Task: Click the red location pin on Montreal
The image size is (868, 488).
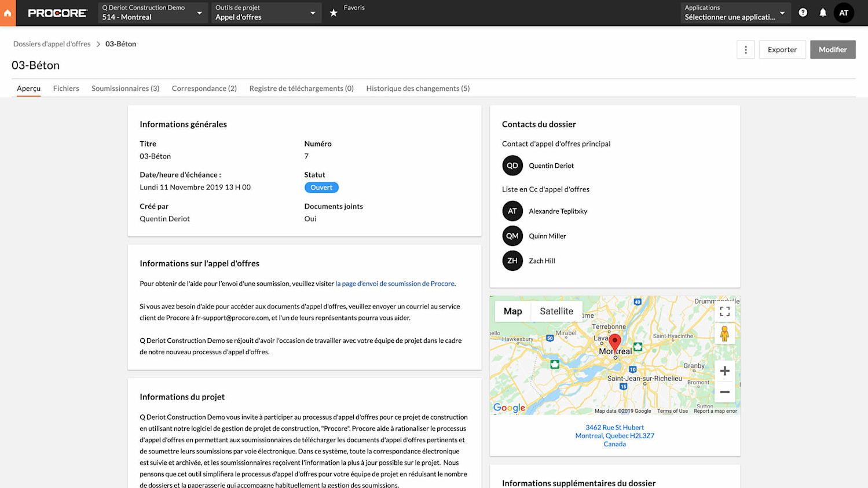Action: [615, 342]
